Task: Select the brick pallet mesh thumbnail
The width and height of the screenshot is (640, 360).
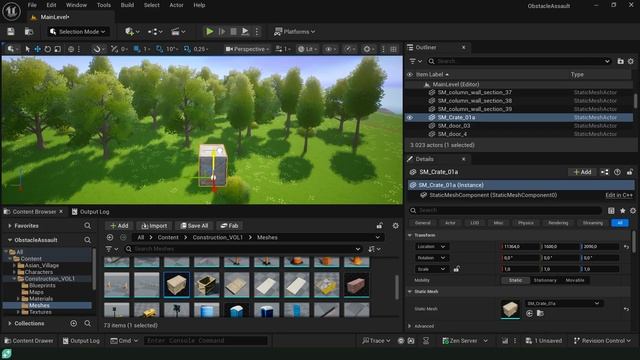Action: coord(357,284)
